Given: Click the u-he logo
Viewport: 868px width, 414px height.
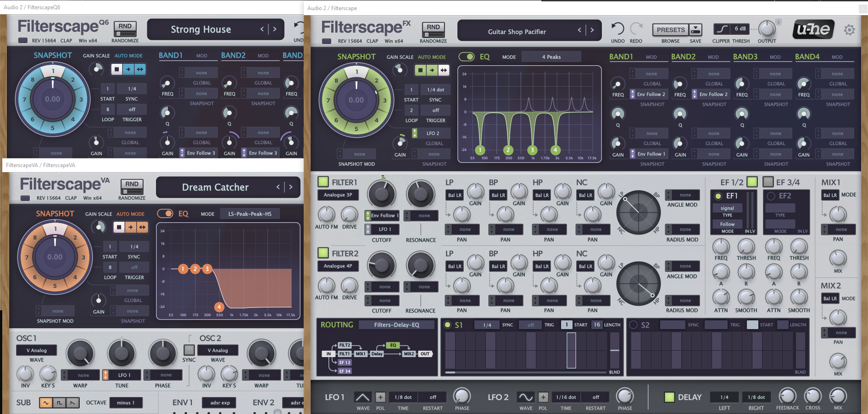Looking at the screenshot, I should click(x=813, y=29).
